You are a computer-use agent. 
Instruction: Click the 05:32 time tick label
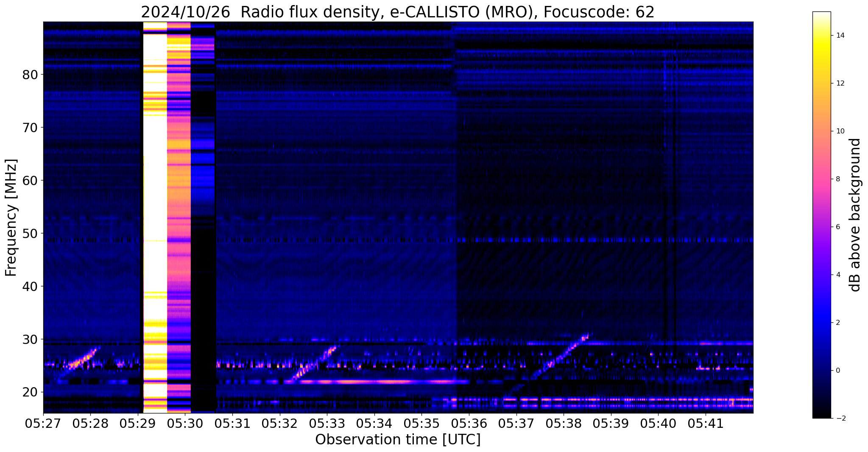(x=280, y=423)
